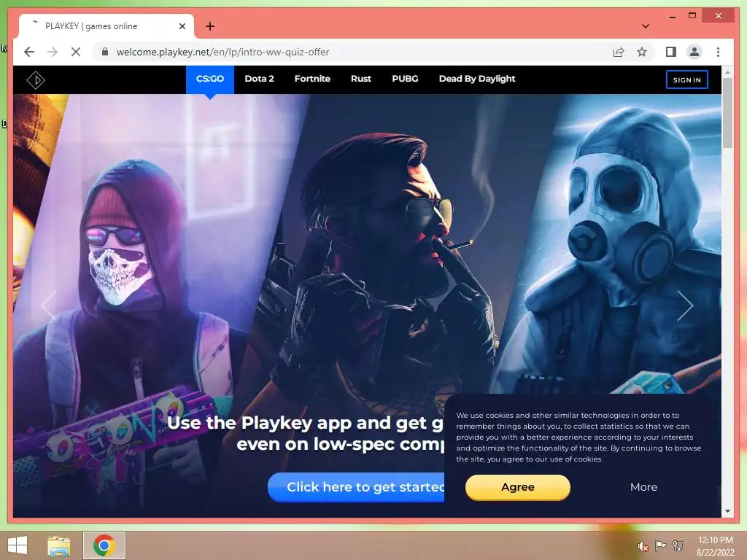Stop page loading with X button
This screenshot has height=560, width=747.
pos(76,52)
